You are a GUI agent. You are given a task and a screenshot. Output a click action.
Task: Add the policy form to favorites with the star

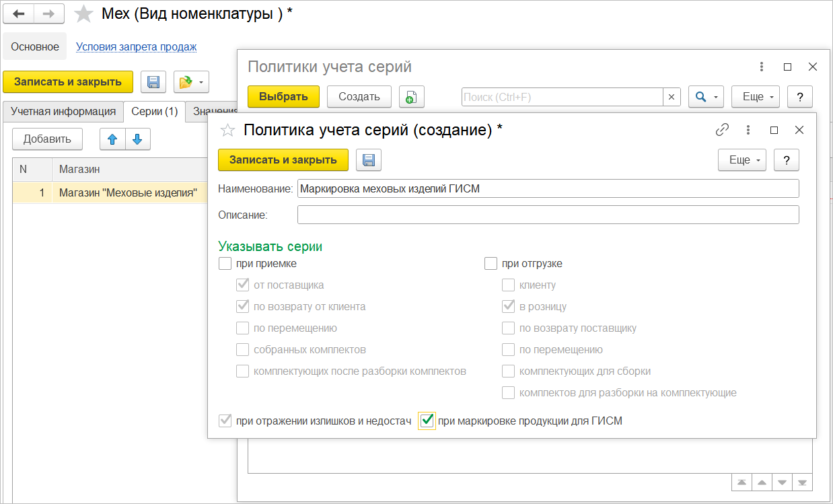228,130
